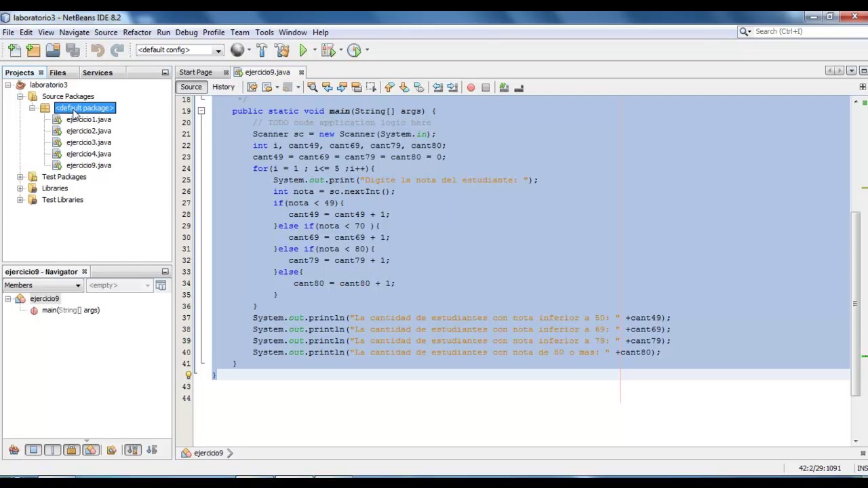Click the globe browser icon in toolbar
The width and height of the screenshot is (868, 488).
click(237, 50)
